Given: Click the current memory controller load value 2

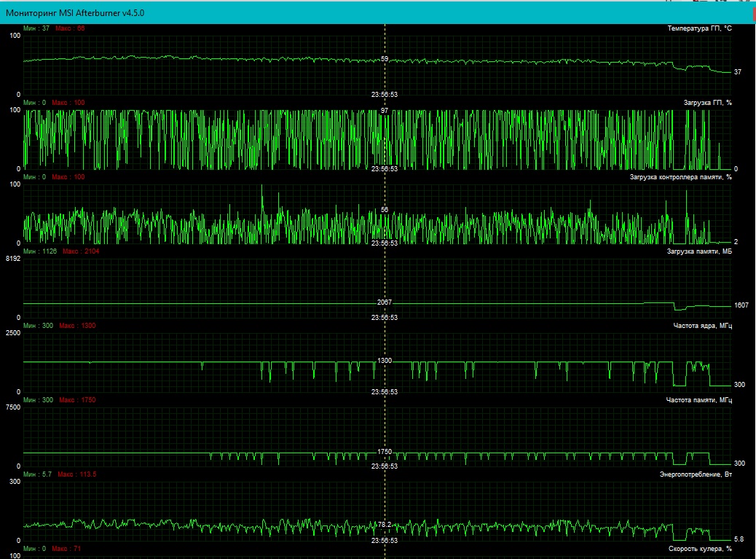Looking at the screenshot, I should (736, 242).
